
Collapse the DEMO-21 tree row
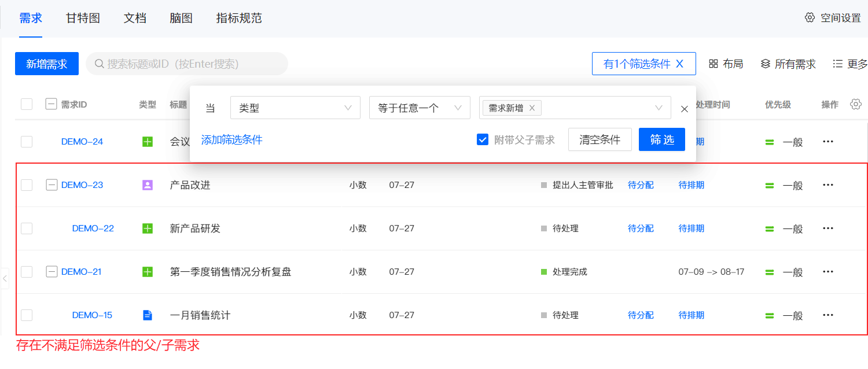pos(52,272)
